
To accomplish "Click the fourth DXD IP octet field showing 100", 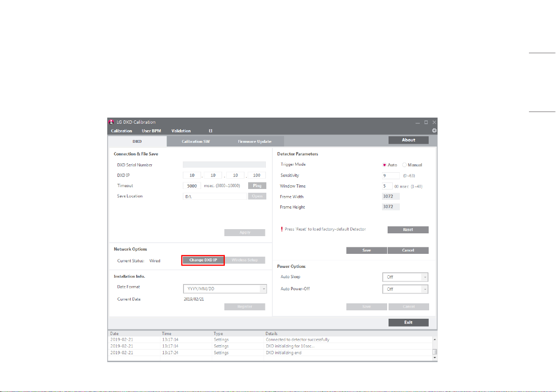I will coord(257,175).
